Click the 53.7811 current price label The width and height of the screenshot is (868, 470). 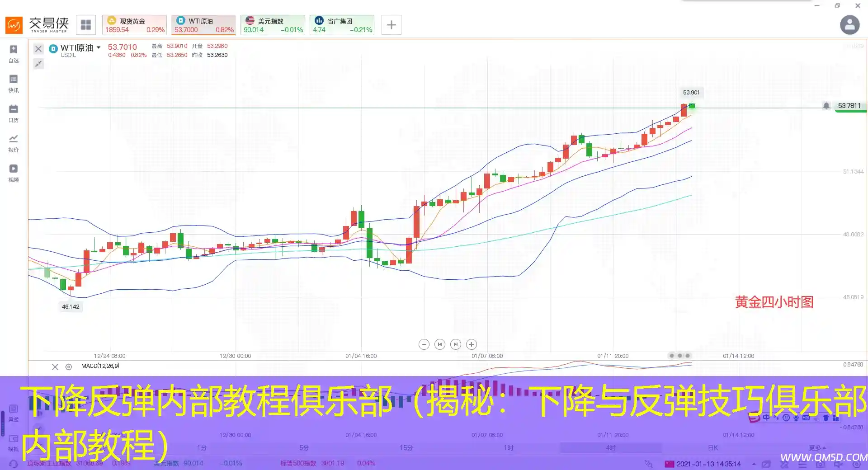[849, 106]
